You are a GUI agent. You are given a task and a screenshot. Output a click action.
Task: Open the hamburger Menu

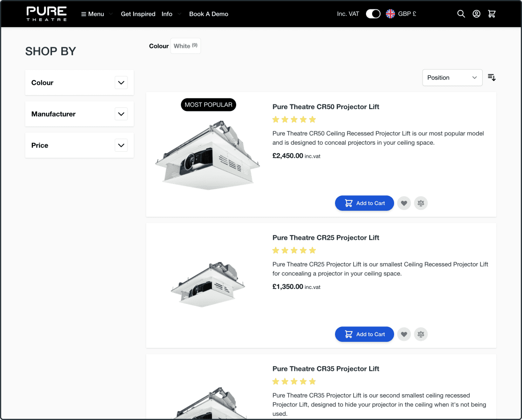pos(93,14)
